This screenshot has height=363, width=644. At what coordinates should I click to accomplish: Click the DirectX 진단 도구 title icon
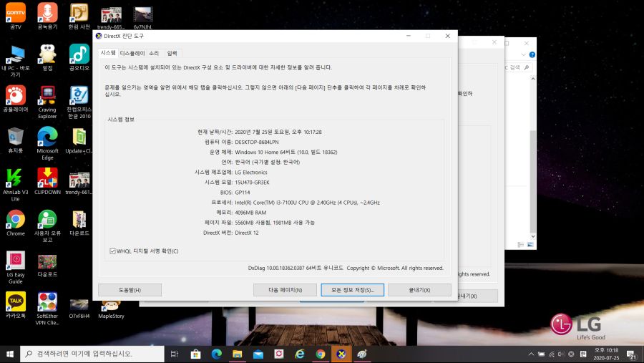tap(99, 37)
